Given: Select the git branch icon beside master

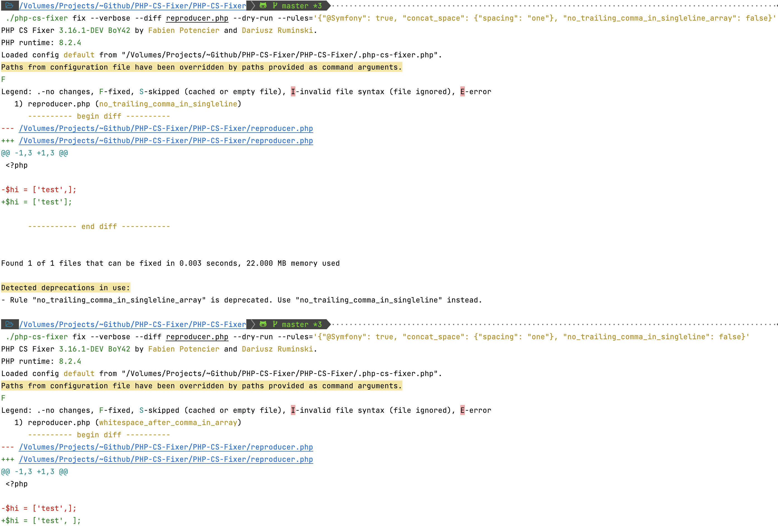Looking at the screenshot, I should tap(274, 6).
